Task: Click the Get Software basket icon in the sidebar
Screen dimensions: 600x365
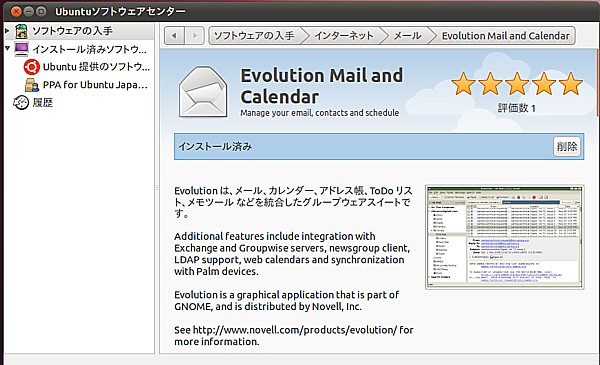Action: (x=21, y=31)
